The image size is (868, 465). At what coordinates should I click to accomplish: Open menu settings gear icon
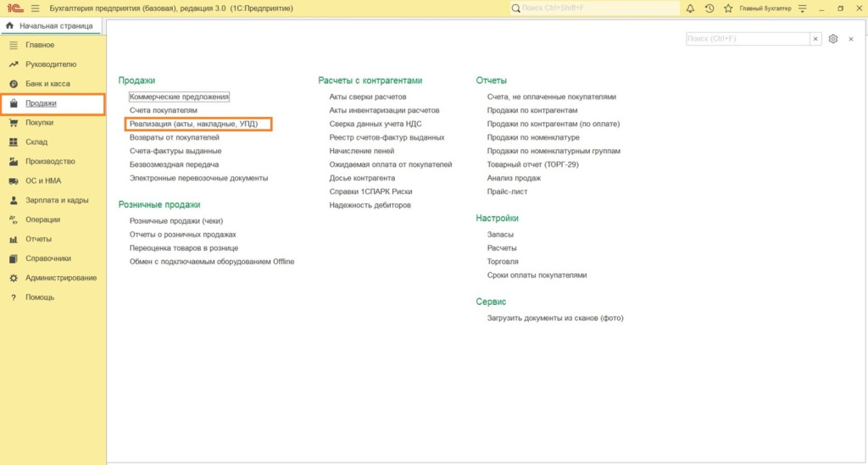pos(833,39)
